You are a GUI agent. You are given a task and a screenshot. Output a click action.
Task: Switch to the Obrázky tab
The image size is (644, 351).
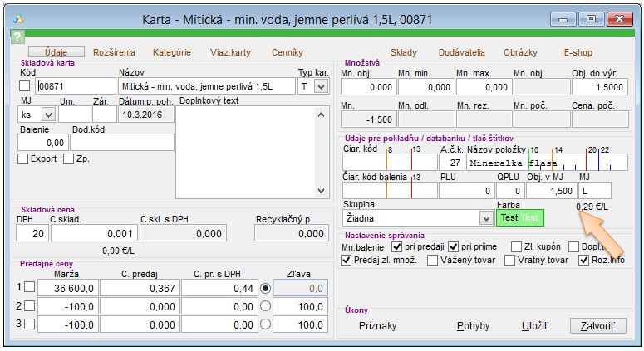(520, 52)
